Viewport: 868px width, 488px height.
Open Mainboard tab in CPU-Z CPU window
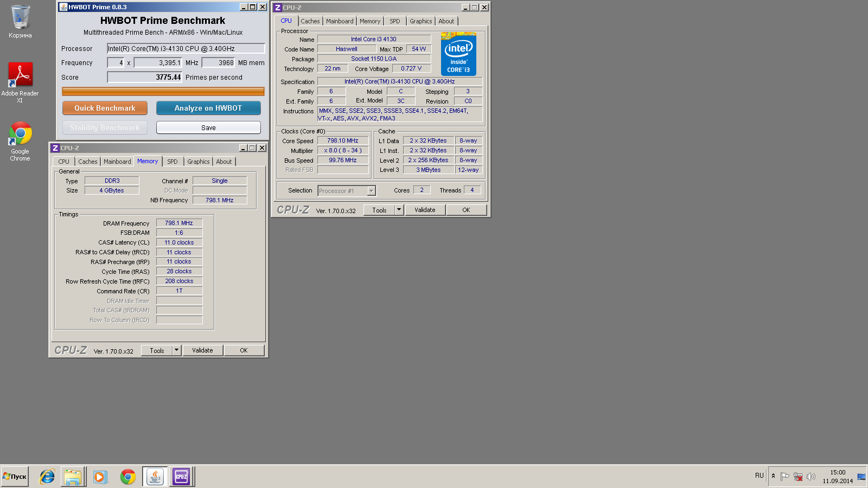click(x=340, y=21)
